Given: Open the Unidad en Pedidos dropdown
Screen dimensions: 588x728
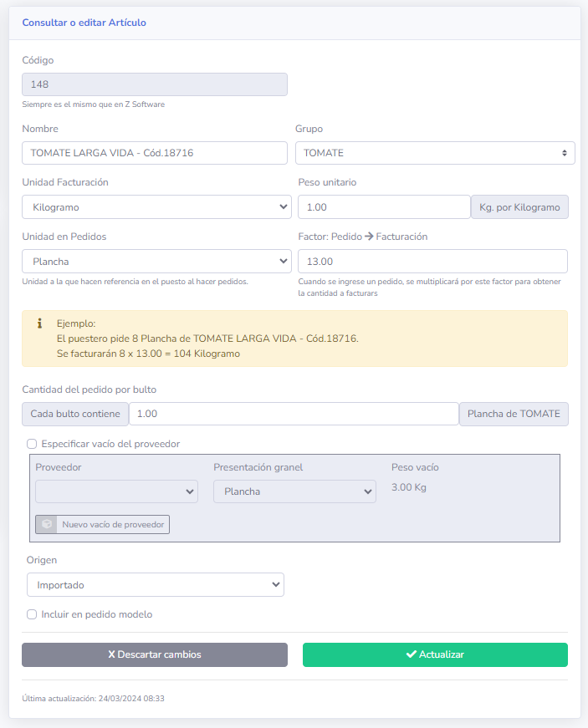Looking at the screenshot, I should coord(156,262).
